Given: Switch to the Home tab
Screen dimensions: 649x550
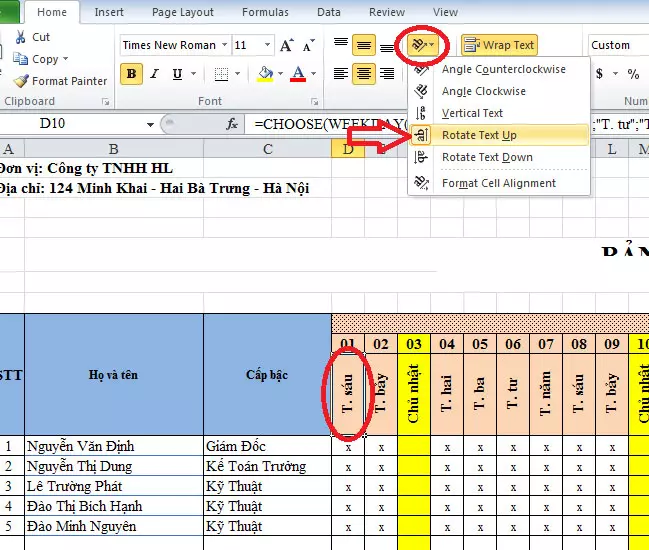Looking at the screenshot, I should coord(52,12).
